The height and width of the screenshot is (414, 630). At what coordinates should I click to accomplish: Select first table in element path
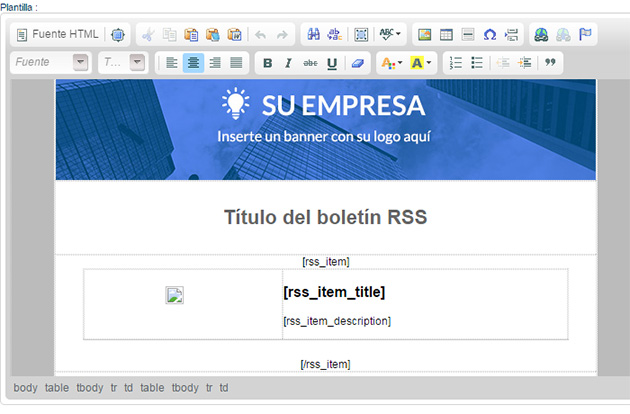tap(57, 388)
